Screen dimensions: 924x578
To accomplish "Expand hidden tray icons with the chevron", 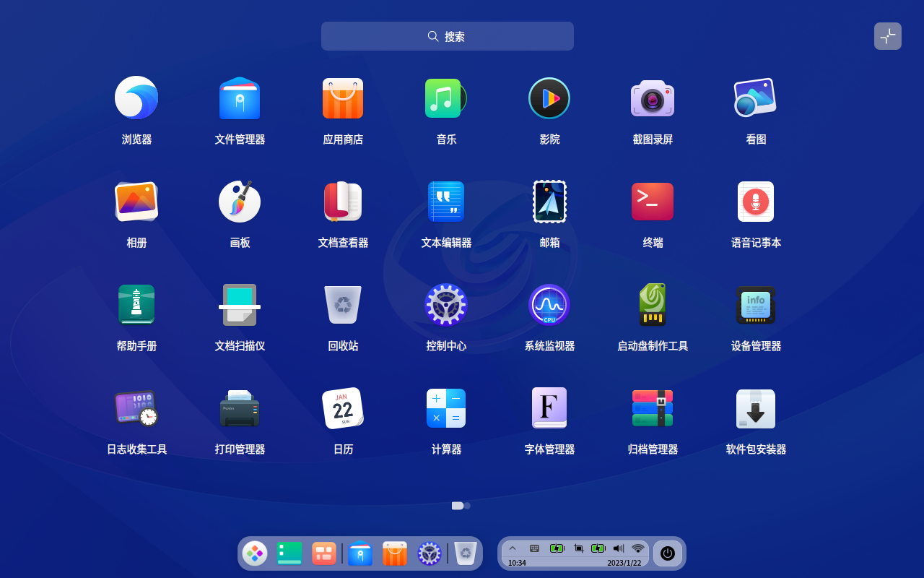I will pyautogui.click(x=513, y=548).
